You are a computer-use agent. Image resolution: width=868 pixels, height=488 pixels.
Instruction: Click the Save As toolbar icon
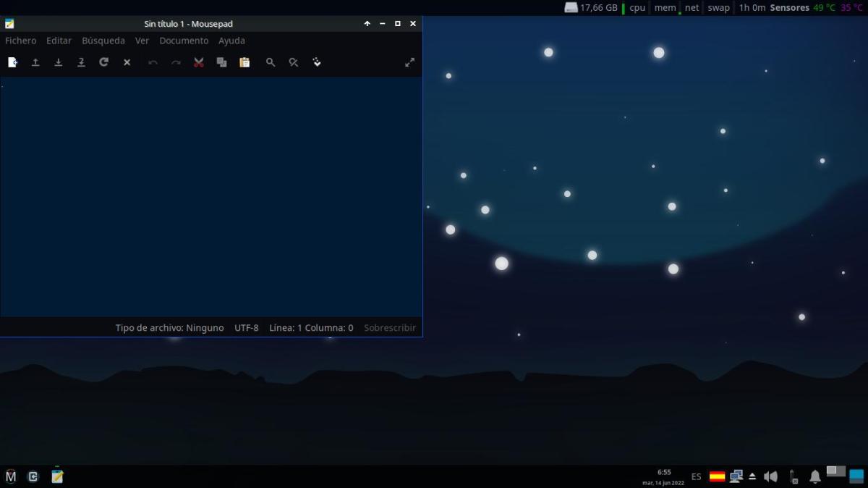coord(81,63)
